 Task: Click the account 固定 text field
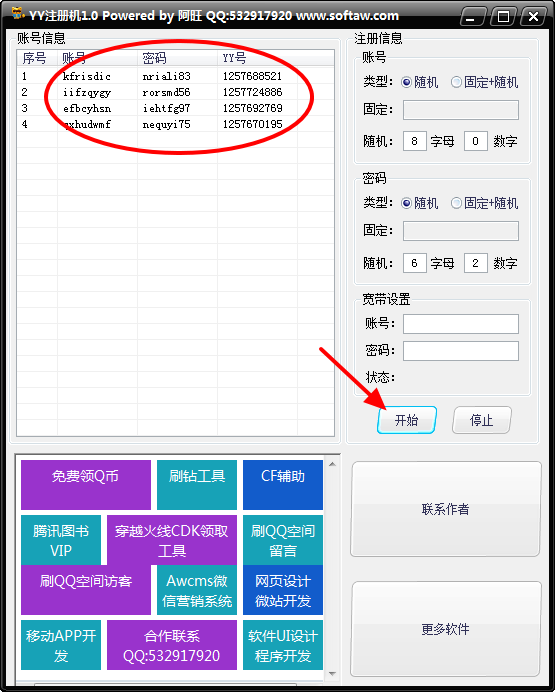pos(461,110)
